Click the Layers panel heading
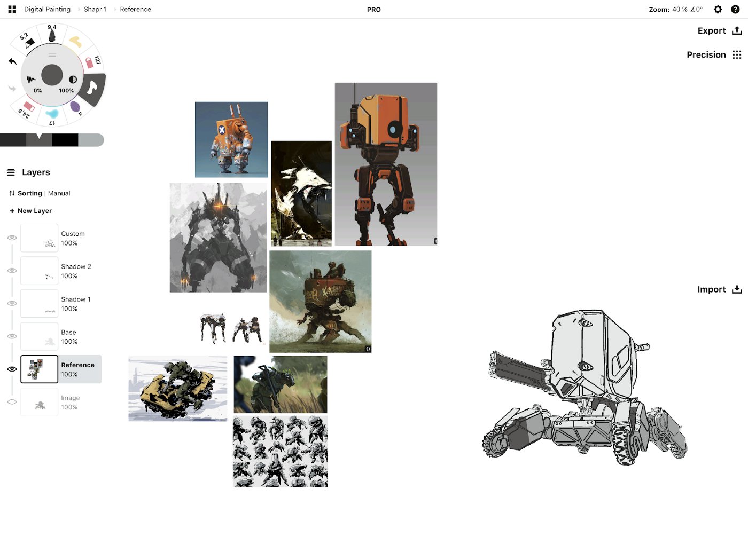Screen dimensions: 748x560 point(36,172)
